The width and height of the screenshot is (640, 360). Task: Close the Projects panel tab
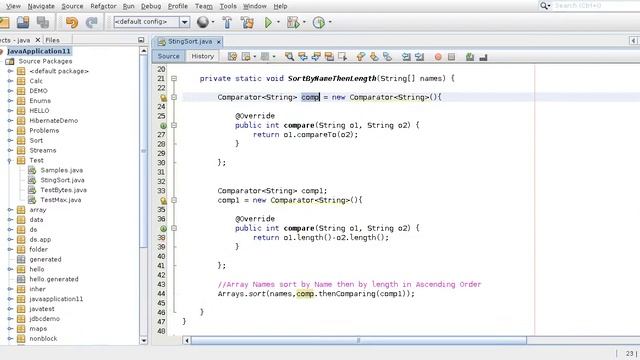38,40
